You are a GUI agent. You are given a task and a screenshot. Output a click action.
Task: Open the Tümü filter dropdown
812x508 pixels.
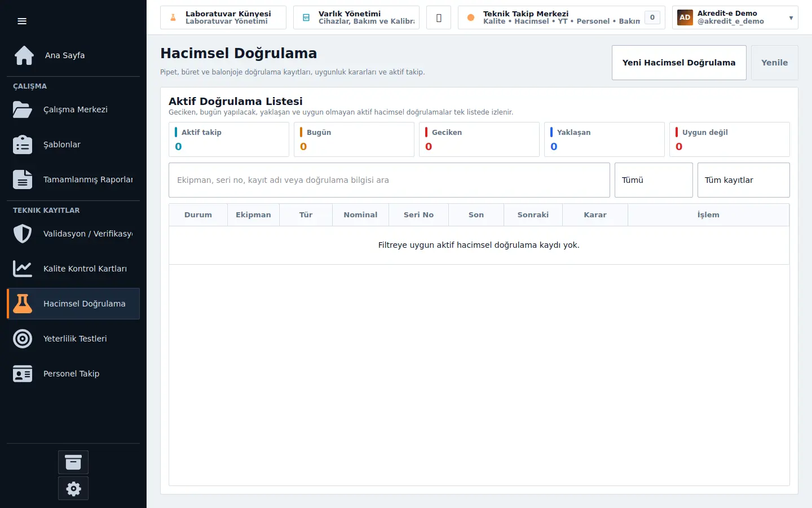pos(654,180)
